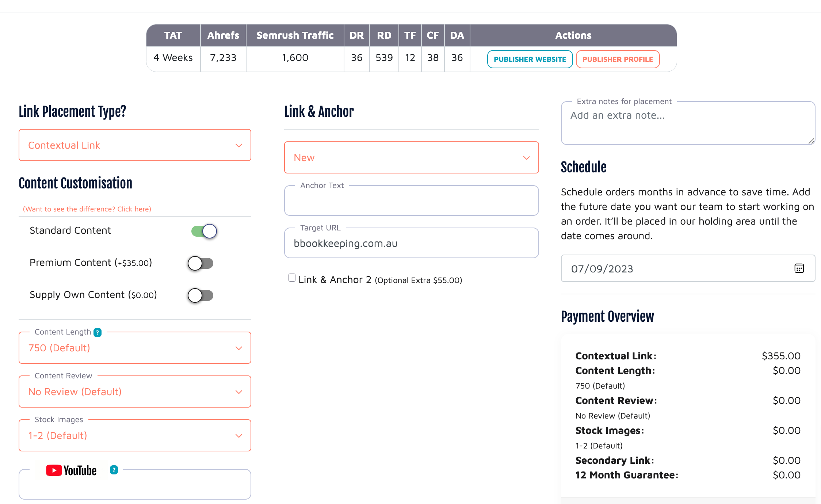Open the 750 (Default) content length dropdown

tap(135, 348)
